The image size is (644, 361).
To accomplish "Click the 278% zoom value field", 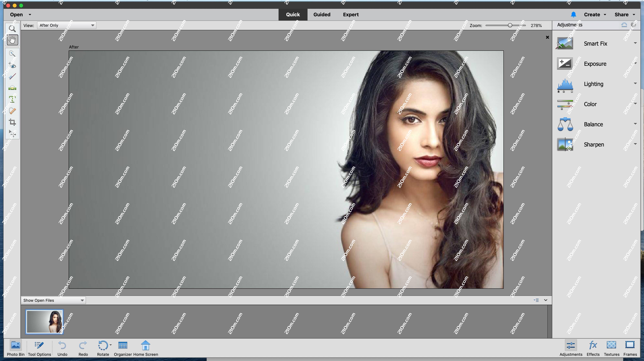I will (536, 26).
